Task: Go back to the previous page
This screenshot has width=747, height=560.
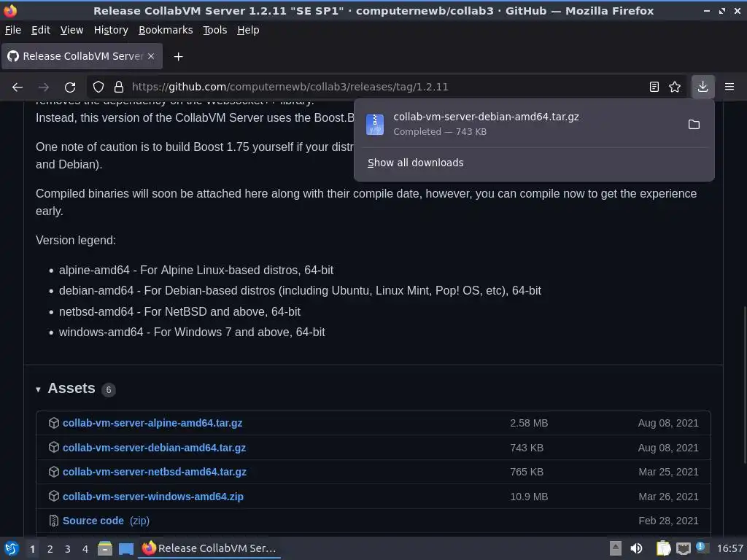Action: click(x=18, y=87)
